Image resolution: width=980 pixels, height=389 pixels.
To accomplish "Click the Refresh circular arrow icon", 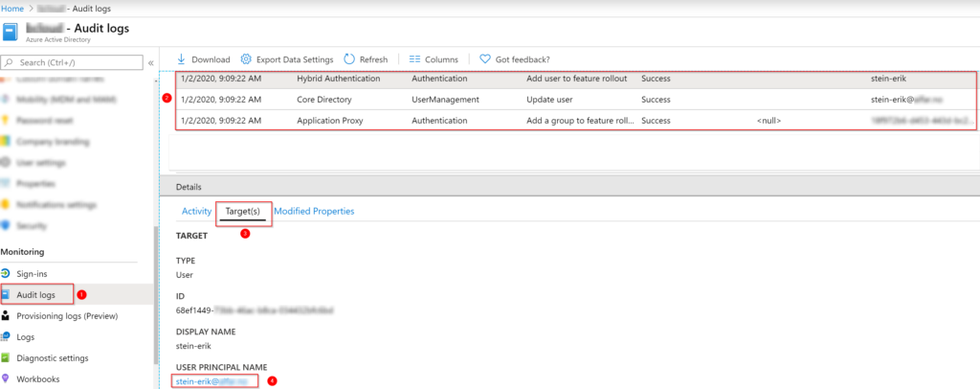I will (349, 59).
